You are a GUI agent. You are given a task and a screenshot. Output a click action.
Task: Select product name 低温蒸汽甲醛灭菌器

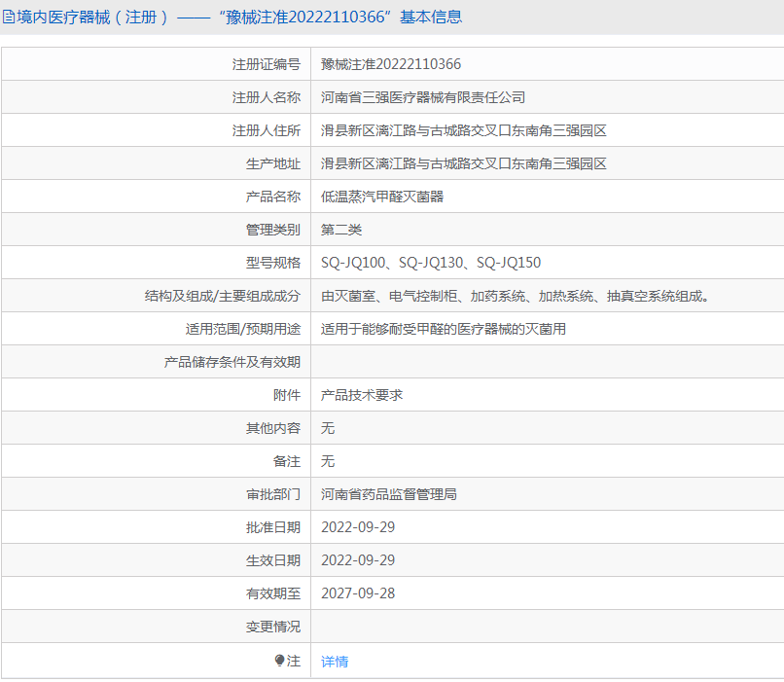point(382,197)
